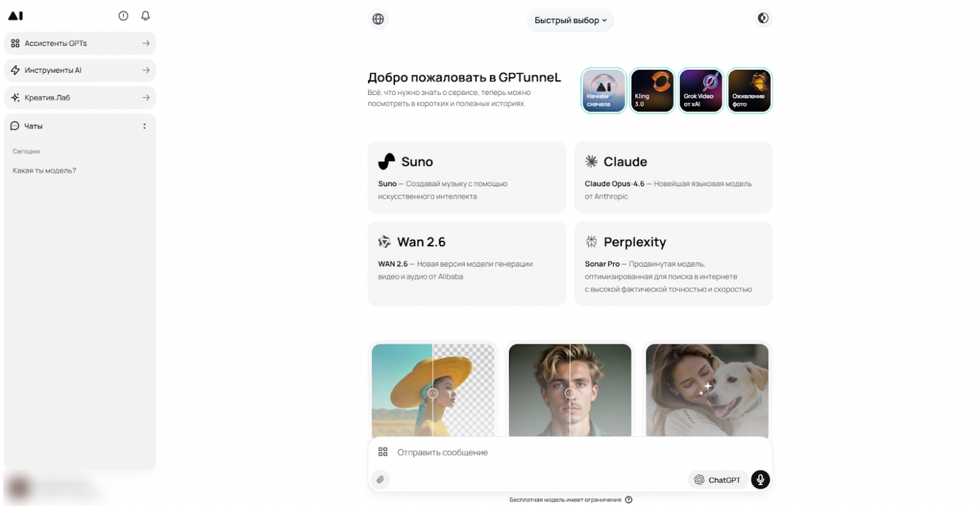Click the "Сегодня" label in chat list
This screenshot has height=506, width=980.
[x=26, y=151]
